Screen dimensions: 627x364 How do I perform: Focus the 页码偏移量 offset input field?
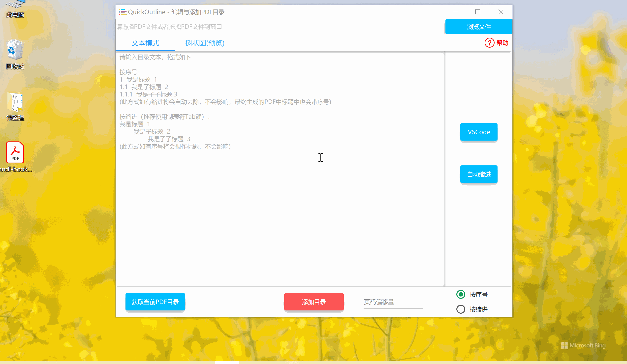tap(393, 302)
